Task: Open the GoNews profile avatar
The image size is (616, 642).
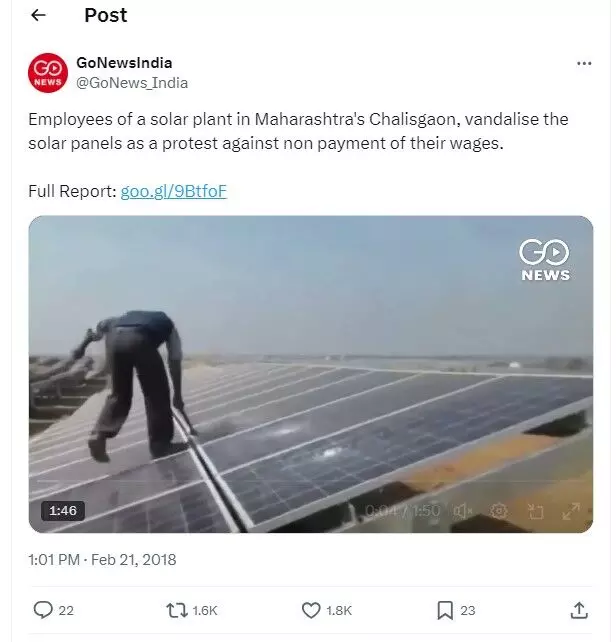Action: click(48, 73)
